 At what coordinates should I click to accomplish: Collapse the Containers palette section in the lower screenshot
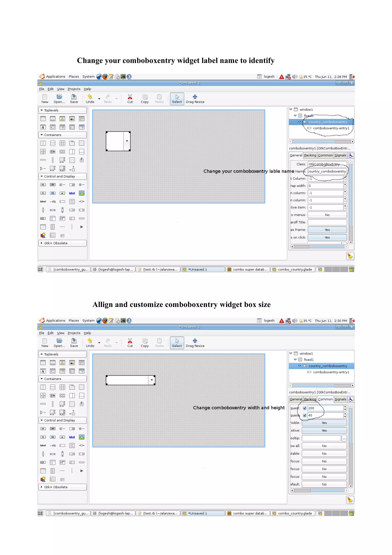coord(52,379)
